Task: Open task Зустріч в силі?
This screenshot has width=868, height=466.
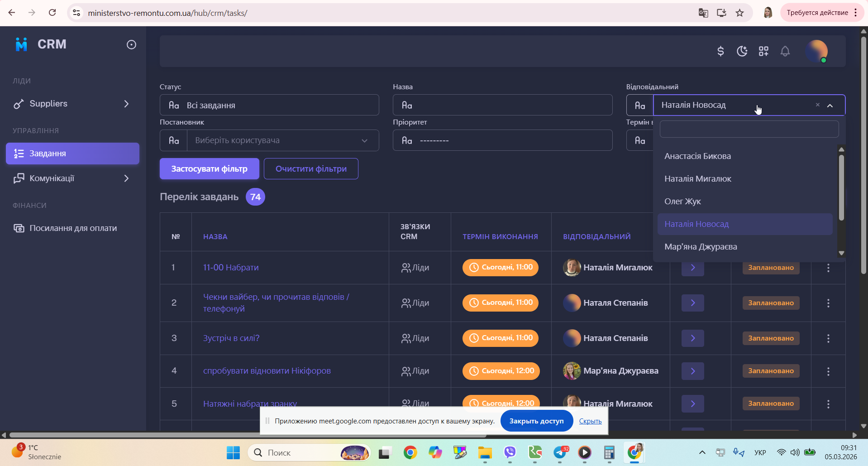Action: click(231, 338)
